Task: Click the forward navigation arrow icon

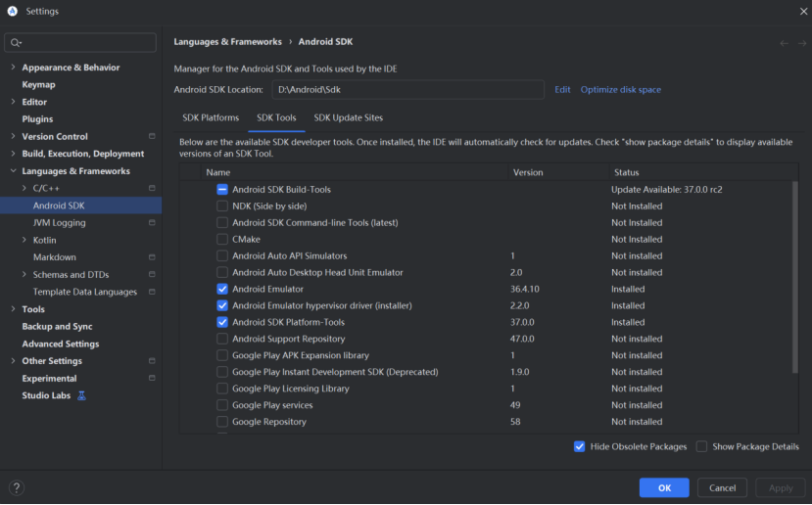Action: (801, 43)
